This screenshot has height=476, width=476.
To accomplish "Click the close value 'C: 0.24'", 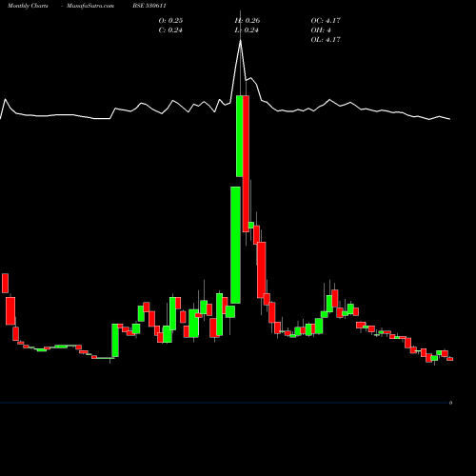I will click(170, 30).
